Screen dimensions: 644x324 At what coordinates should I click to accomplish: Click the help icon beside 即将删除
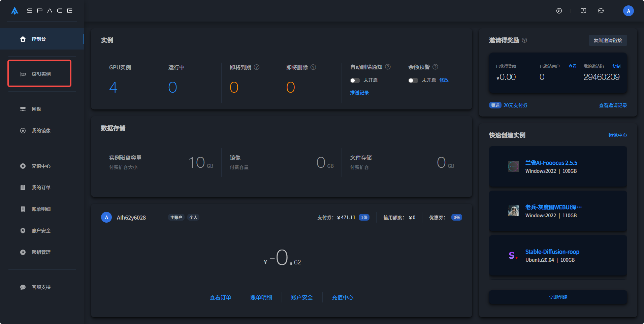pyautogui.click(x=313, y=67)
